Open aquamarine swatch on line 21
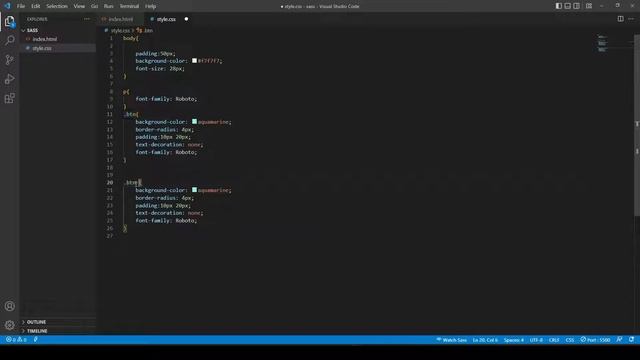This screenshot has width=640, height=360. click(x=194, y=190)
